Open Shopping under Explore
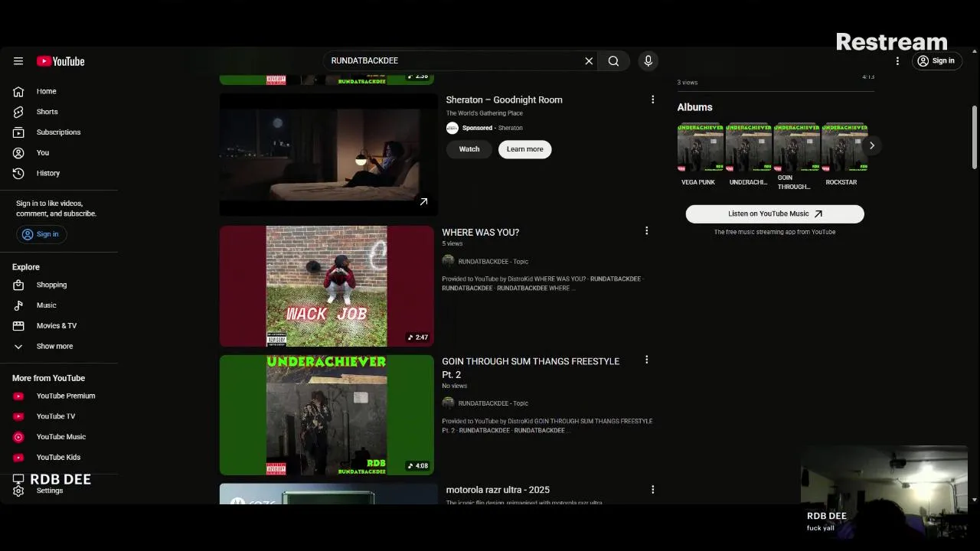Image resolution: width=980 pixels, height=551 pixels. tap(51, 285)
